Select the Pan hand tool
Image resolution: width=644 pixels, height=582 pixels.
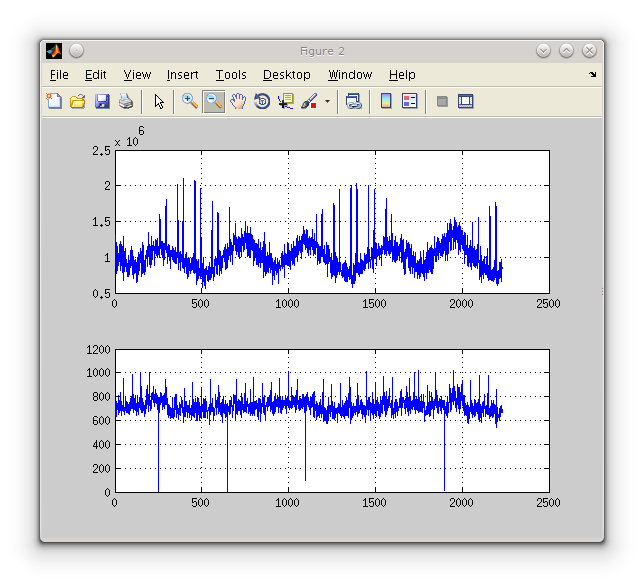coord(237,101)
